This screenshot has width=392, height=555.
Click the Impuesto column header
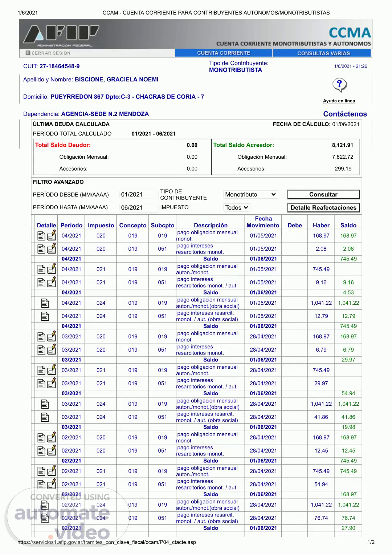101,226
